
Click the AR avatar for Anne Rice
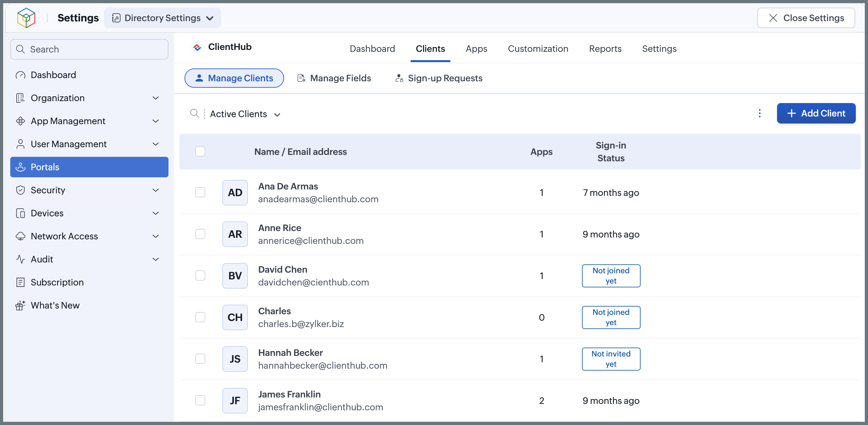pos(235,234)
